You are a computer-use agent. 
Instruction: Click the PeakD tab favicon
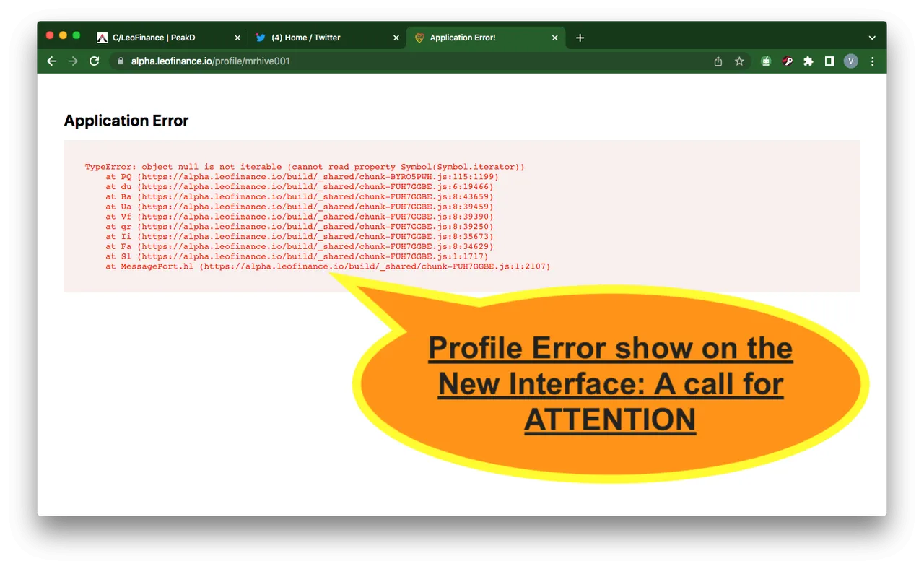[103, 38]
